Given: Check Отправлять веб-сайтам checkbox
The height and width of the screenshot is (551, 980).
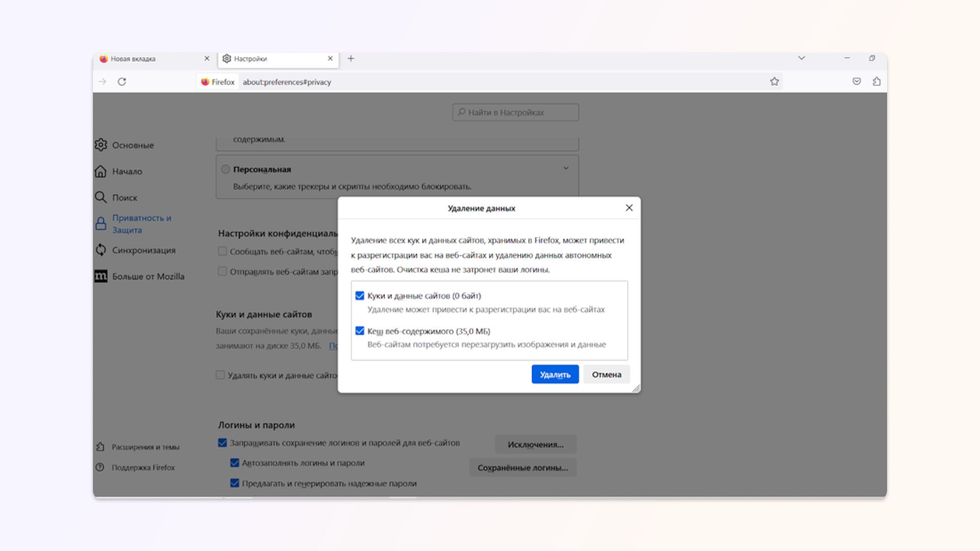Looking at the screenshot, I should (x=223, y=271).
